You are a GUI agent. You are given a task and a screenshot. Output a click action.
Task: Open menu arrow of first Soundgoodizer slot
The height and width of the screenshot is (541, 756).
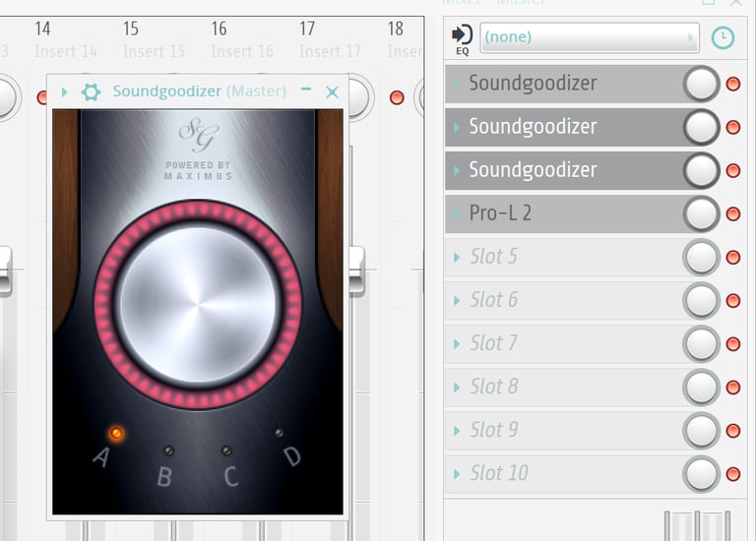click(456, 84)
